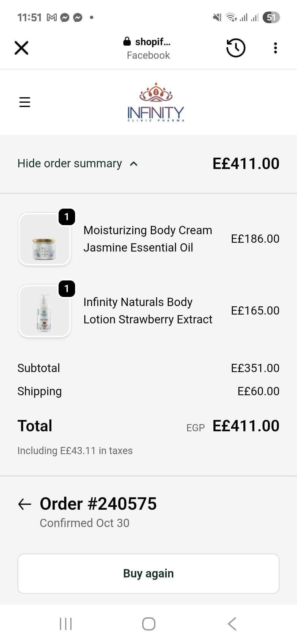Tap the shopify URL address text

(x=153, y=42)
